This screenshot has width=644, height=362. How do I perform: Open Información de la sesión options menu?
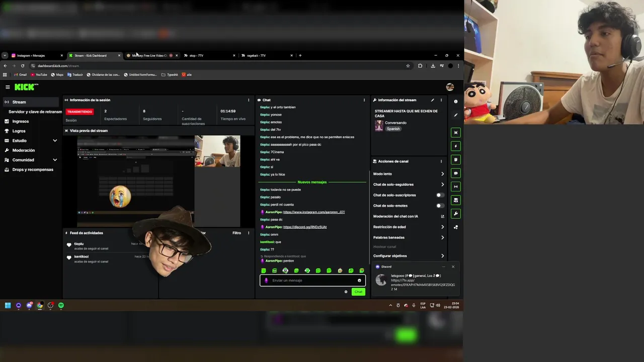(x=249, y=100)
